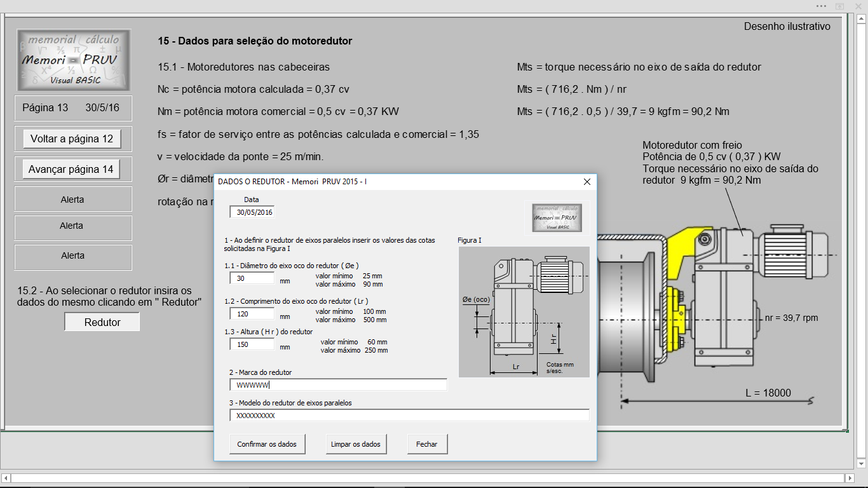This screenshot has height=488, width=868.
Task: Click the Nm potência motora comercial line
Action: (278, 112)
